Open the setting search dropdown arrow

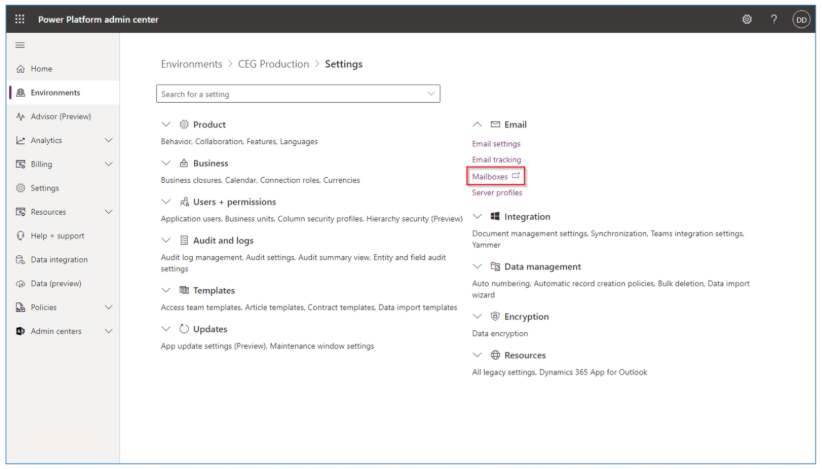click(x=431, y=94)
